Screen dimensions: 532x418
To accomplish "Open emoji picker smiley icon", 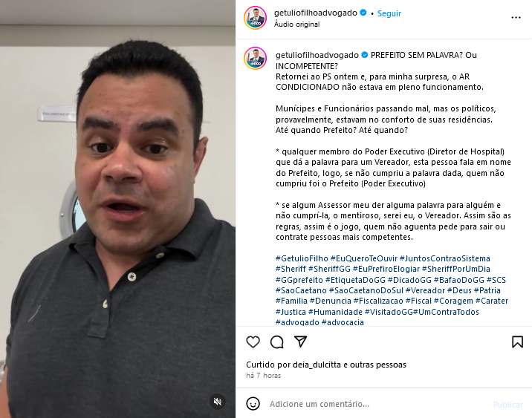I will [x=253, y=404].
